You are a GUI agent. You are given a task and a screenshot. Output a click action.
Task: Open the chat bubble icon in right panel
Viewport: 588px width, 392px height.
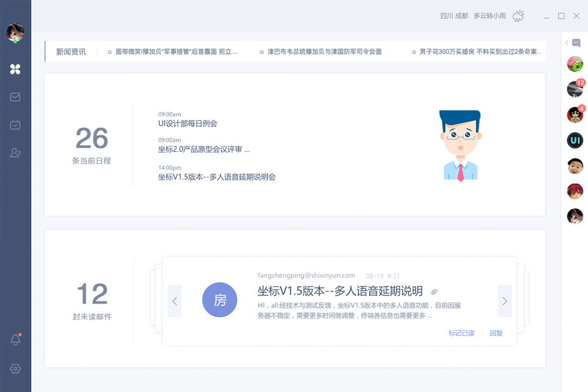(576, 43)
